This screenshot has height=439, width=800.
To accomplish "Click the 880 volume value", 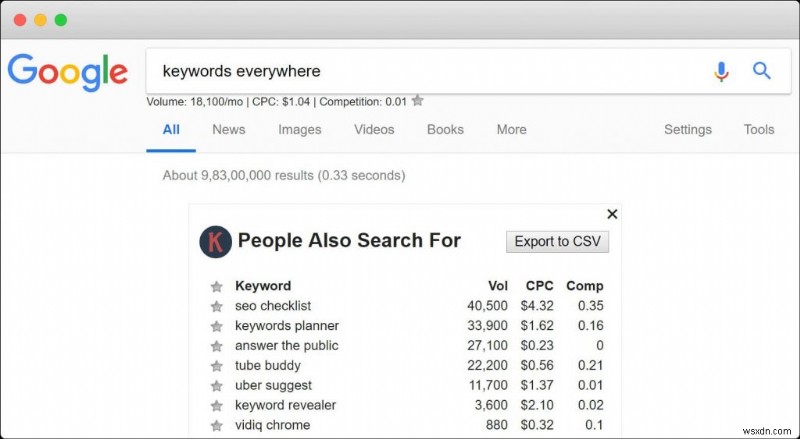I will tap(497, 425).
